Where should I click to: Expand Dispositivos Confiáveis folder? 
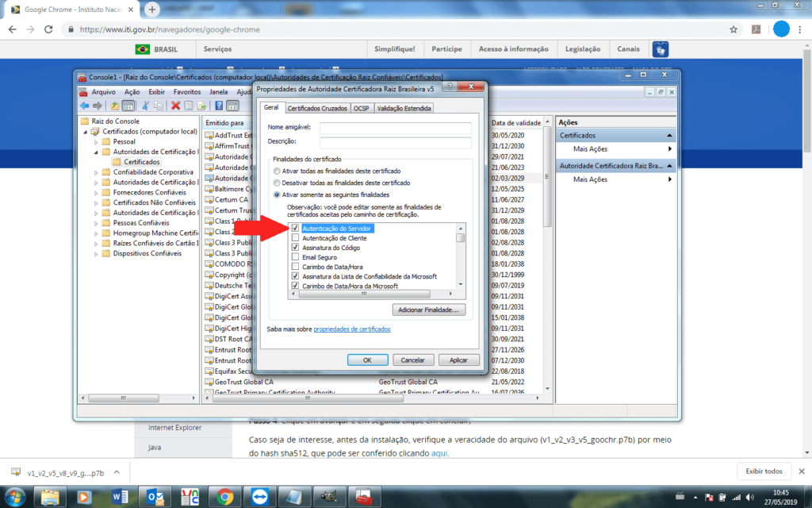click(96, 253)
